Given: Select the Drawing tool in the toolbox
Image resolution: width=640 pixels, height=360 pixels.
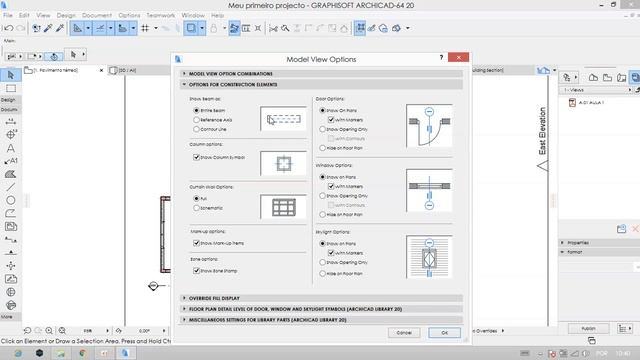Looking at the screenshot, I should coord(11,227).
